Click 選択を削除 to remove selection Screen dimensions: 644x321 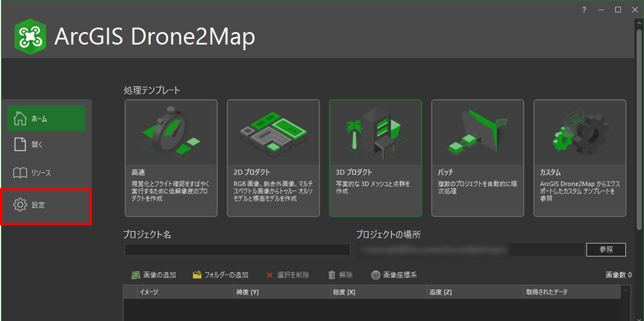(288, 275)
